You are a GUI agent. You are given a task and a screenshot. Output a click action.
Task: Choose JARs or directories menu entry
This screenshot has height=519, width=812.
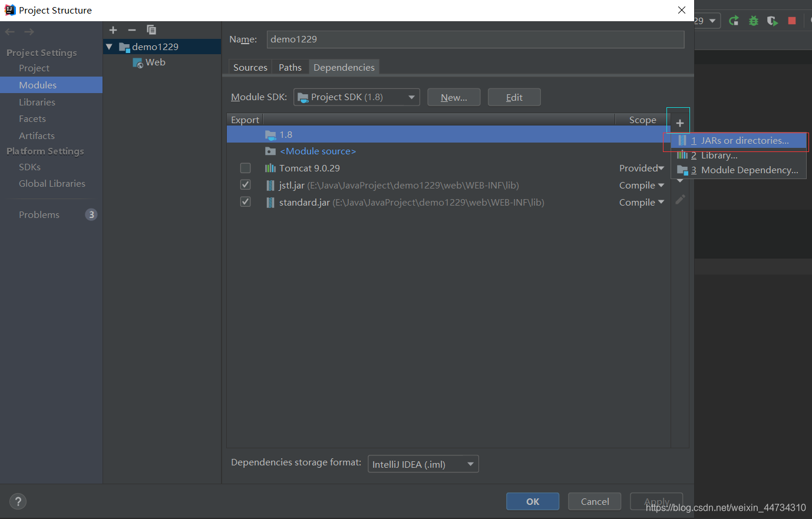point(739,141)
